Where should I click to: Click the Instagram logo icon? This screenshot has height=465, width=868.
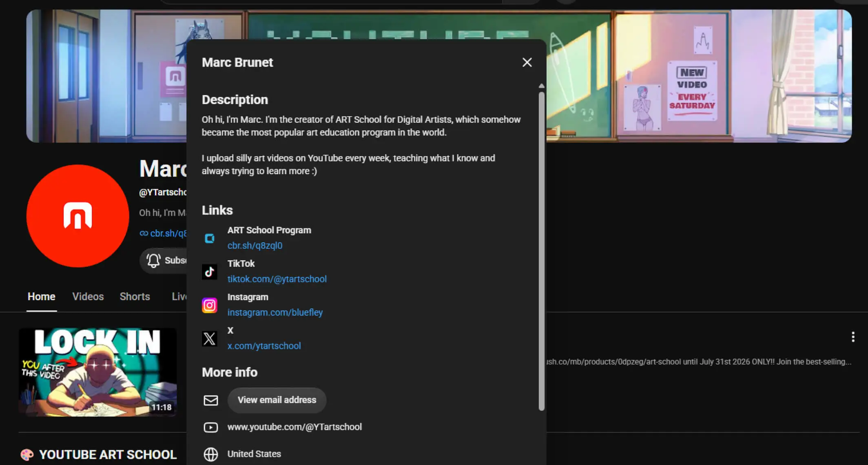pos(210,305)
